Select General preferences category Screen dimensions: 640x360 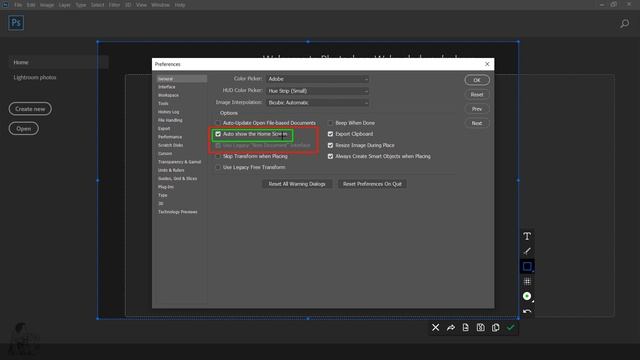tap(182, 78)
